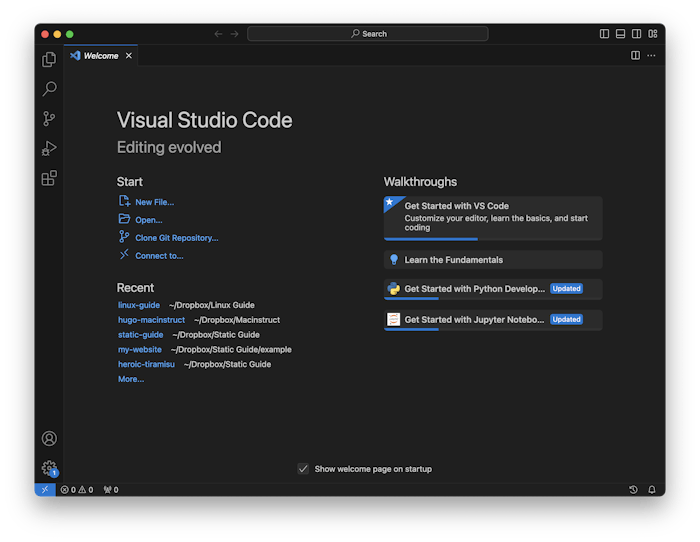Click the errors and warnings status indicator

point(77,490)
